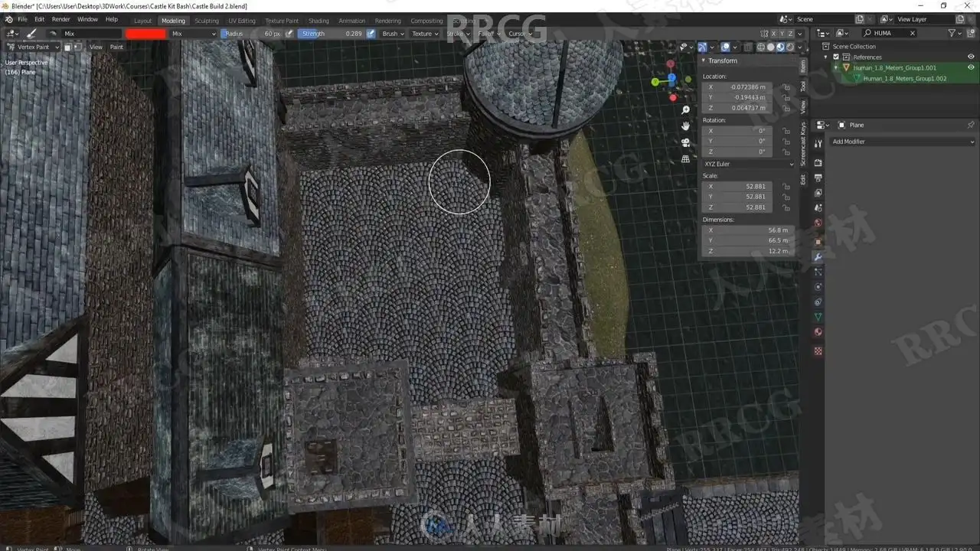Select the Draw brush tool icon

[32, 34]
